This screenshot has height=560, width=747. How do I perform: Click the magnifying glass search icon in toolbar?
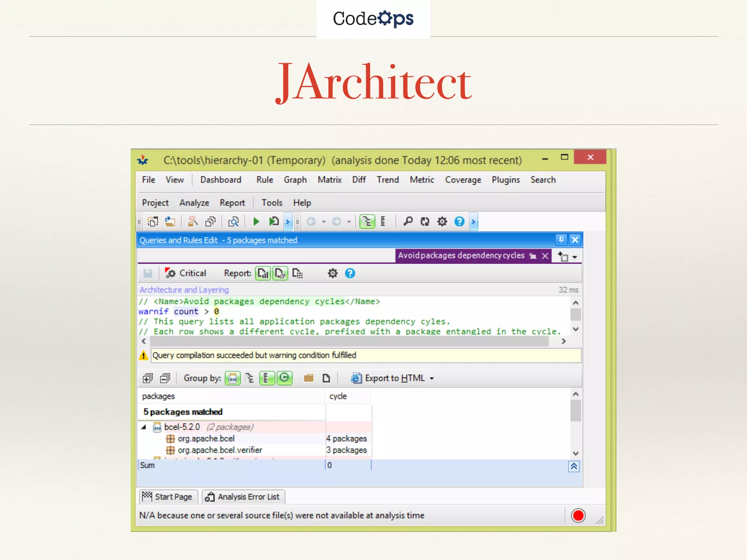click(408, 221)
